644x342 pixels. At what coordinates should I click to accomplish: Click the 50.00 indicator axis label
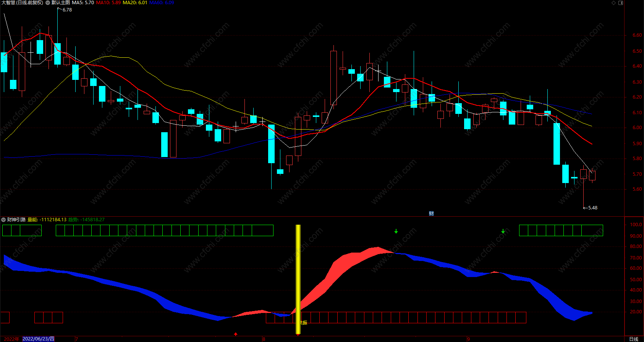(636, 280)
